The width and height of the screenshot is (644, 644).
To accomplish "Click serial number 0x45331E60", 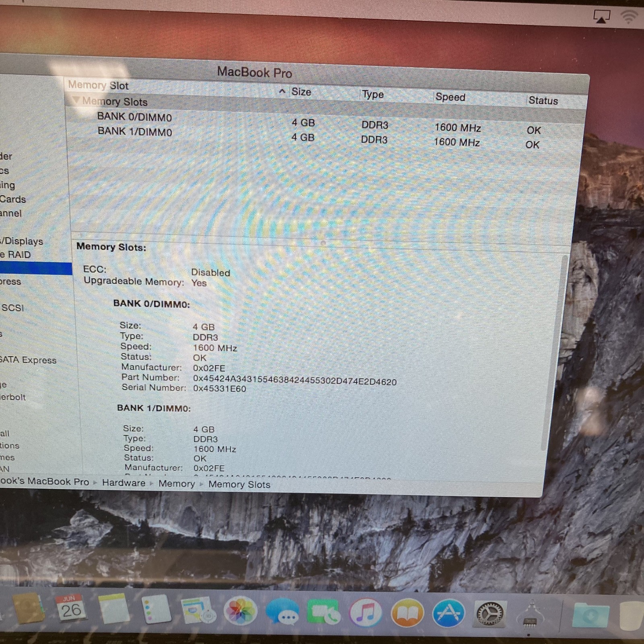I will [x=219, y=389].
